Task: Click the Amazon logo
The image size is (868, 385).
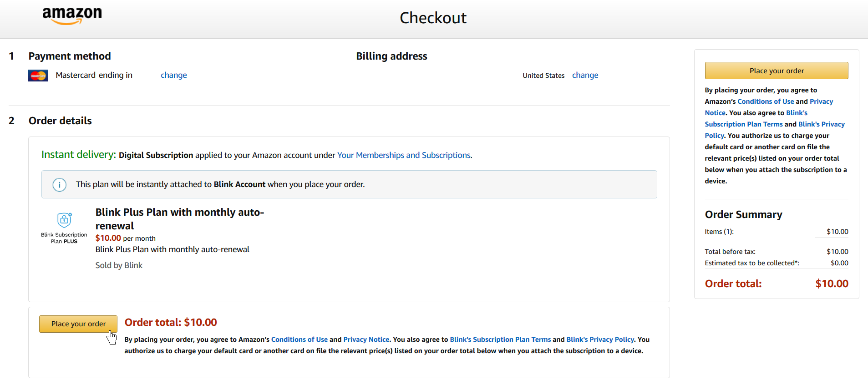Action: pyautogui.click(x=72, y=16)
